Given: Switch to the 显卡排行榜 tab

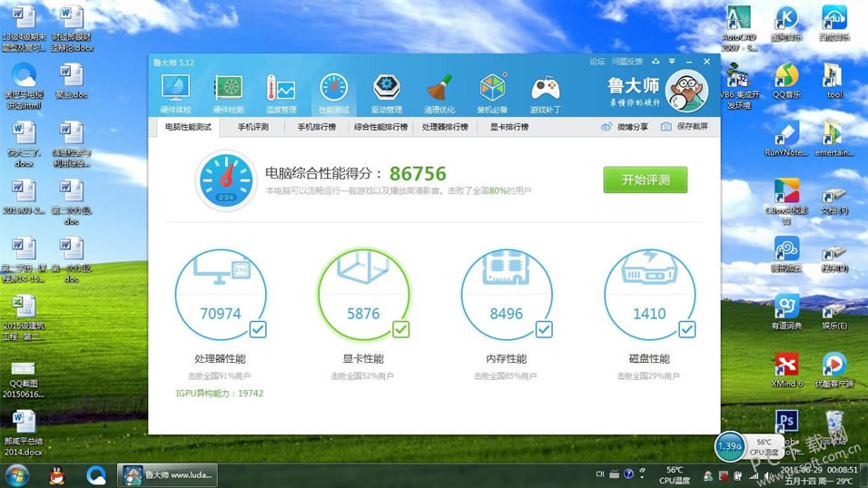Looking at the screenshot, I should [x=509, y=127].
